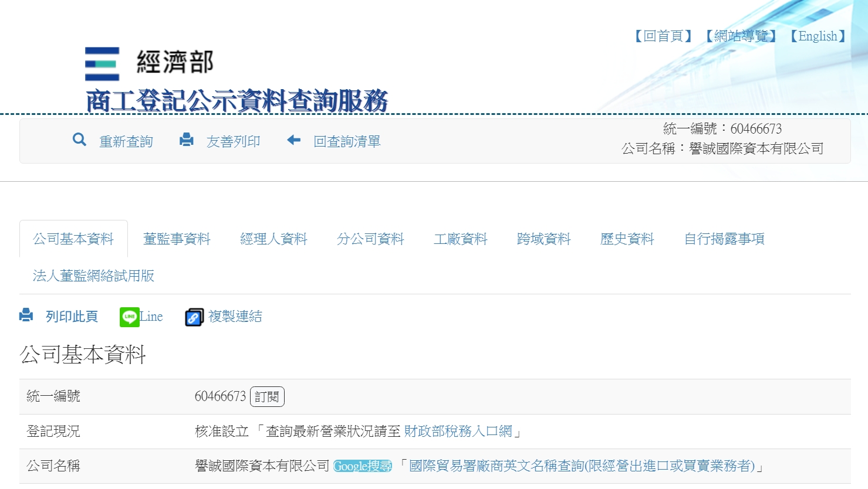Screen dimensions: 868x489
Task: Share via the green Line icon
Action: click(129, 317)
